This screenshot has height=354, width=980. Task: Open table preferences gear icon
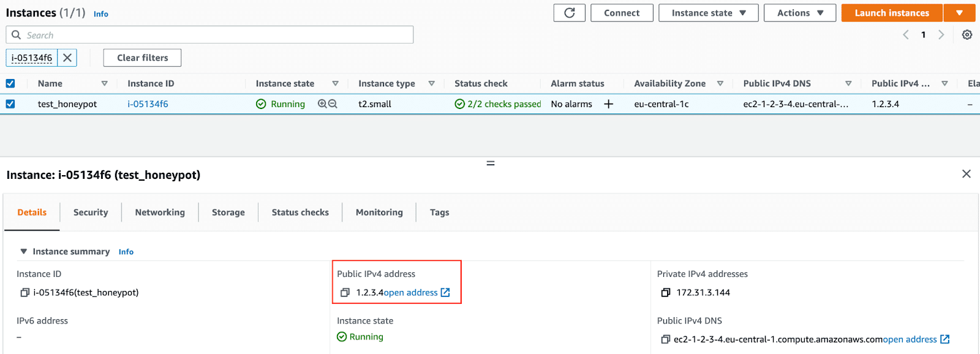point(967,35)
